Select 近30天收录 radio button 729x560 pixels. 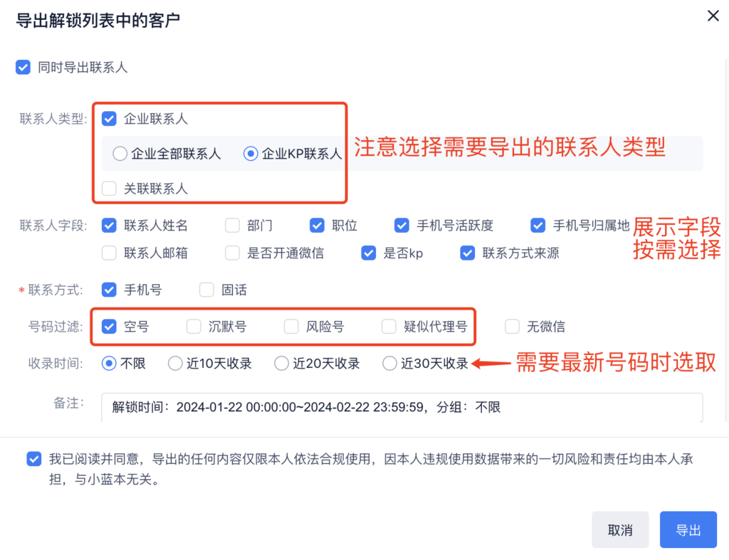pos(389,364)
